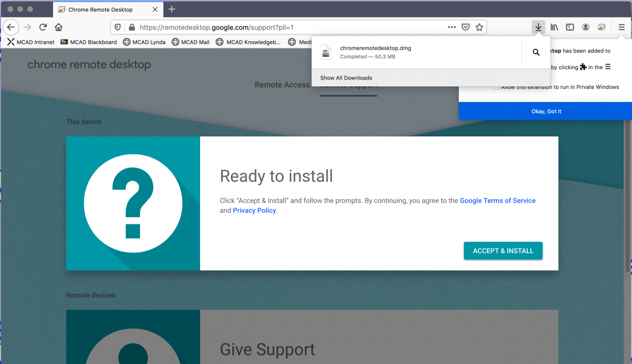Click the ACCEPT & INSTALL button
The image size is (632, 364).
[x=503, y=251]
